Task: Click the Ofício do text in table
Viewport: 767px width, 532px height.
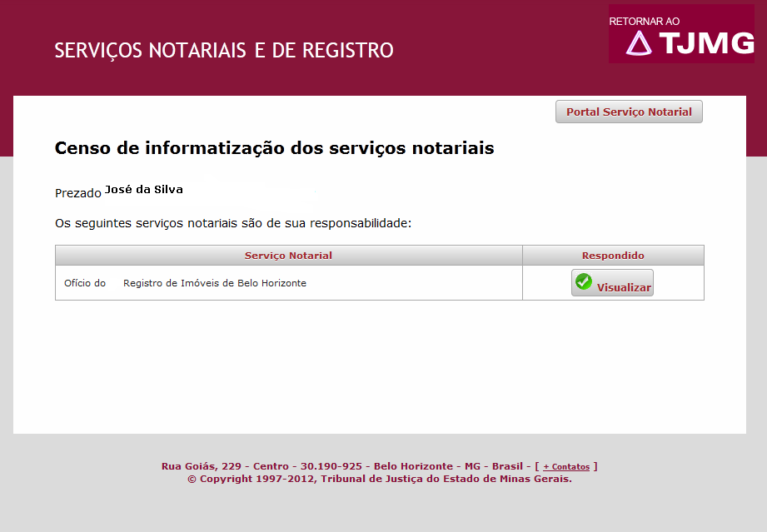Action: pos(85,283)
